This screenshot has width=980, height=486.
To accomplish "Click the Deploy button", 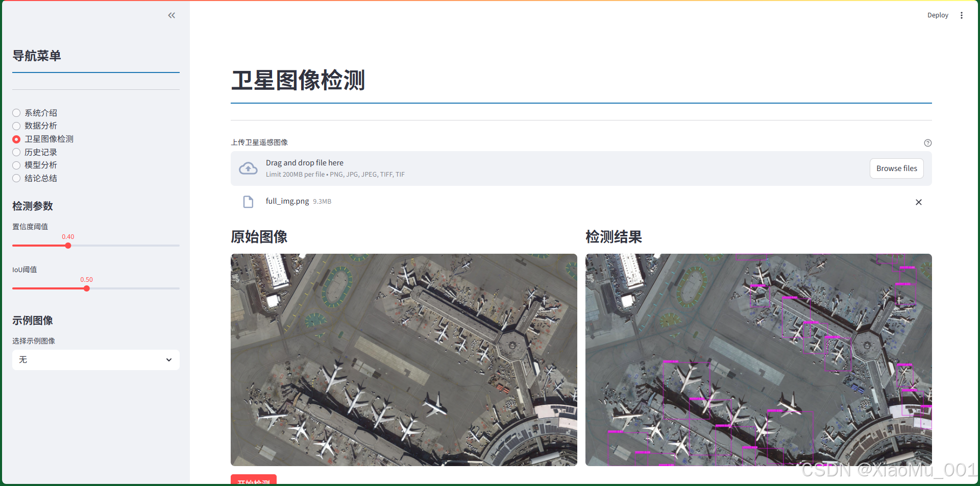I will [x=938, y=15].
